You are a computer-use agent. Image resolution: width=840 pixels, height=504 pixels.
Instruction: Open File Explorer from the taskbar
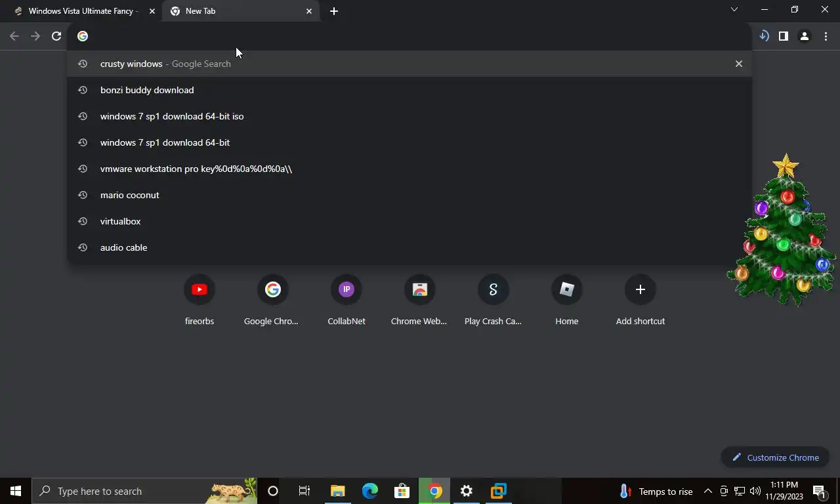[338, 491]
